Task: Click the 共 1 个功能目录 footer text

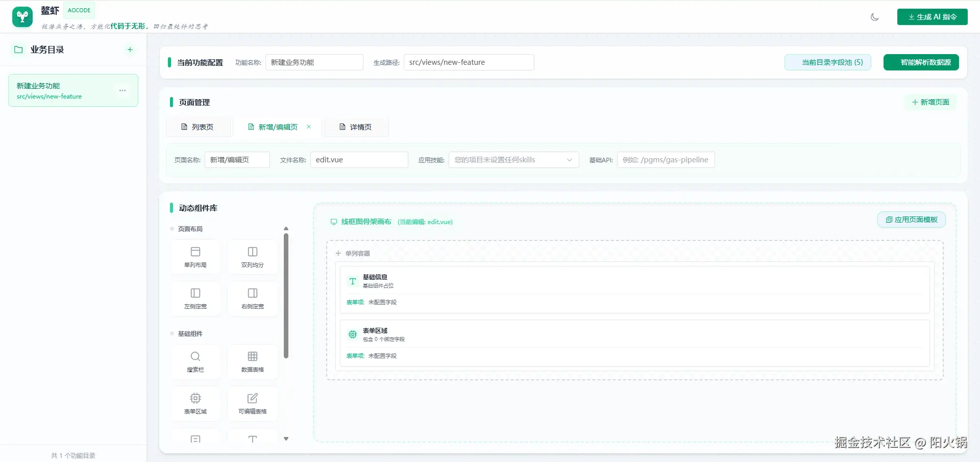Action: point(73,455)
